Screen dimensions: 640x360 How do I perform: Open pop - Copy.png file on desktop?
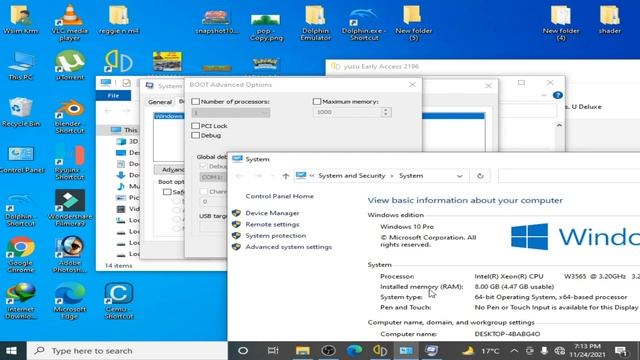266,26
